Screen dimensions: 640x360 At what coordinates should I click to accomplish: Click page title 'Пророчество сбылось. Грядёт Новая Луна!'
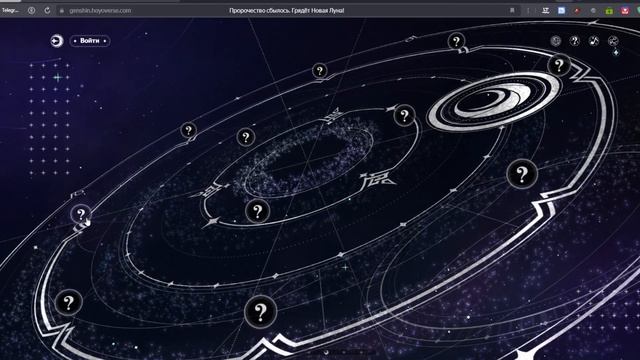pyautogui.click(x=287, y=11)
